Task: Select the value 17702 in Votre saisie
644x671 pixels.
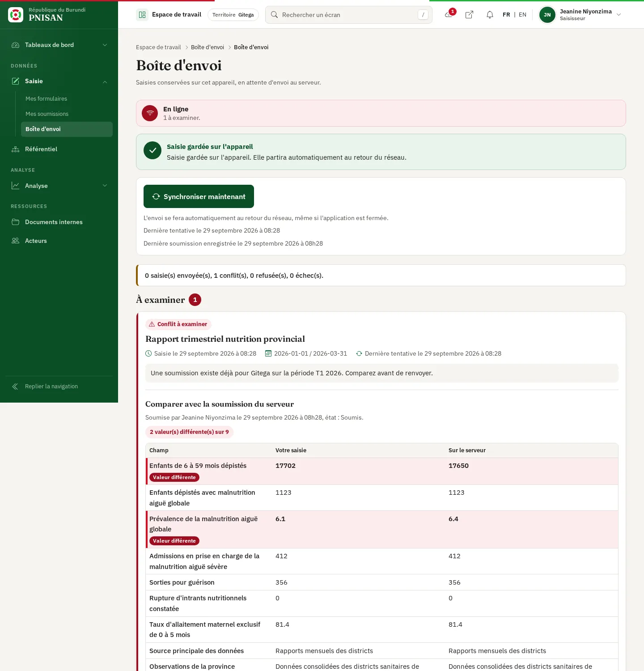Action: point(285,466)
